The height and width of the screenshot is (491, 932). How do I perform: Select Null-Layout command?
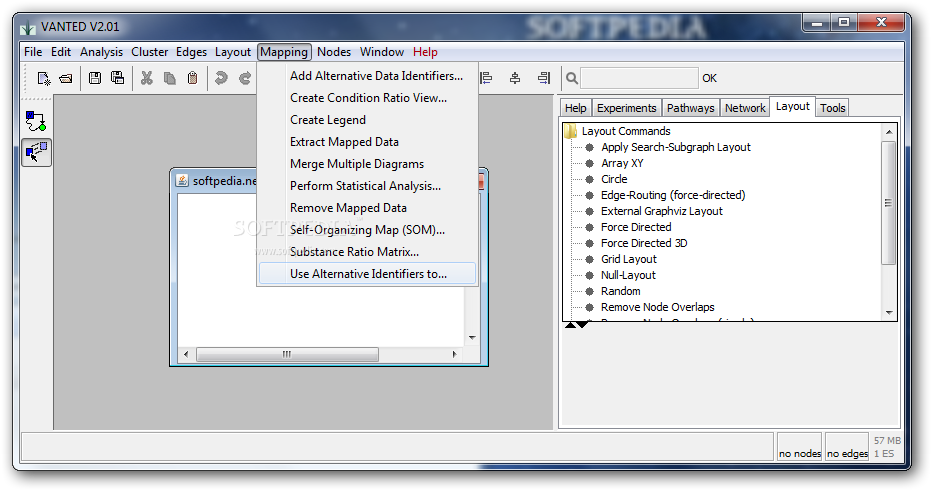pos(628,275)
